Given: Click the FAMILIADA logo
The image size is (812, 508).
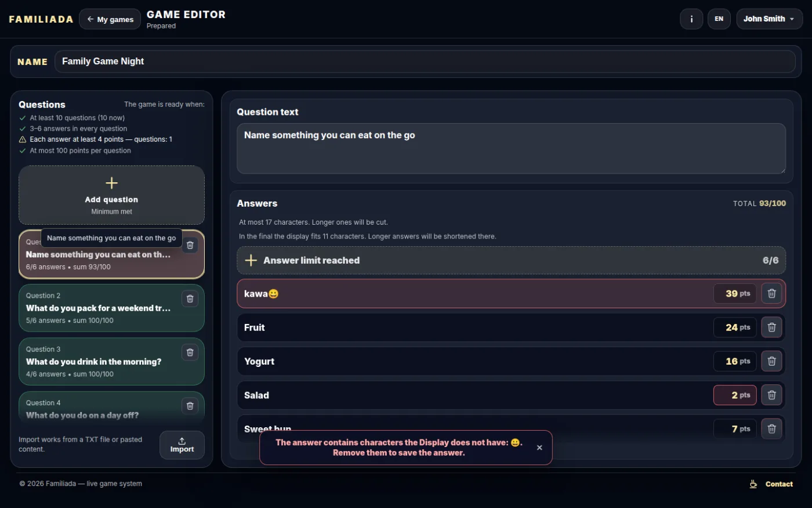Looking at the screenshot, I should [x=41, y=19].
